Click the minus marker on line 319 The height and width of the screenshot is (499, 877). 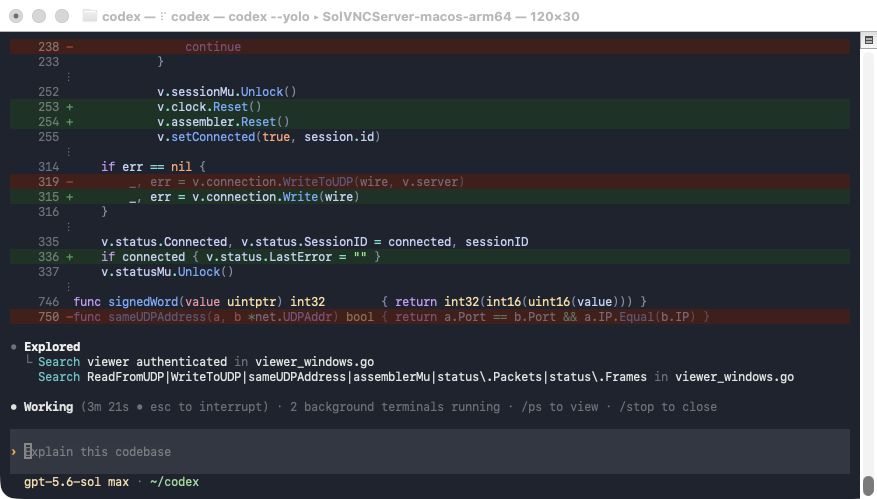tap(69, 182)
